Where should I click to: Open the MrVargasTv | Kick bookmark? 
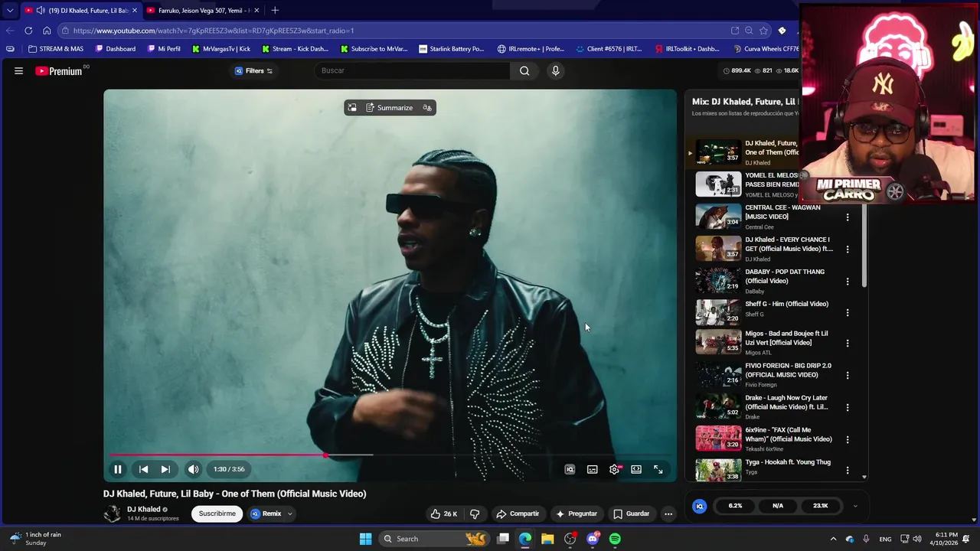coord(221,49)
